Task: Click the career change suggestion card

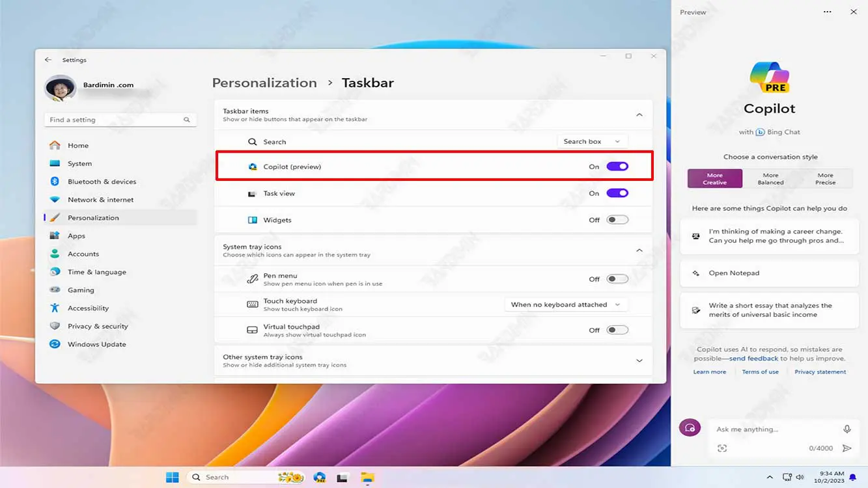Action: point(769,236)
